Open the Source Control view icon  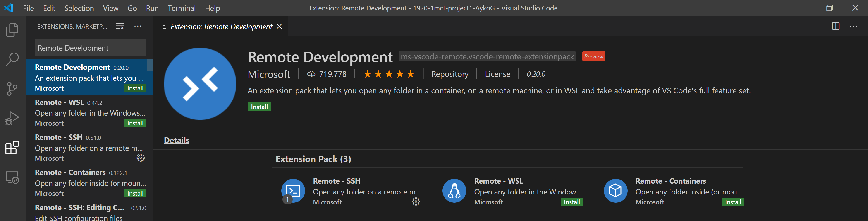point(12,88)
